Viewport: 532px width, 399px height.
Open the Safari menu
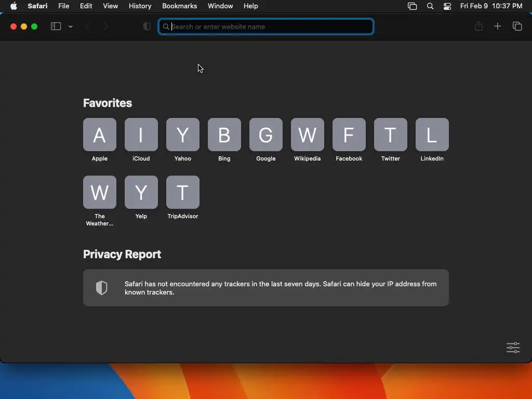pos(37,6)
